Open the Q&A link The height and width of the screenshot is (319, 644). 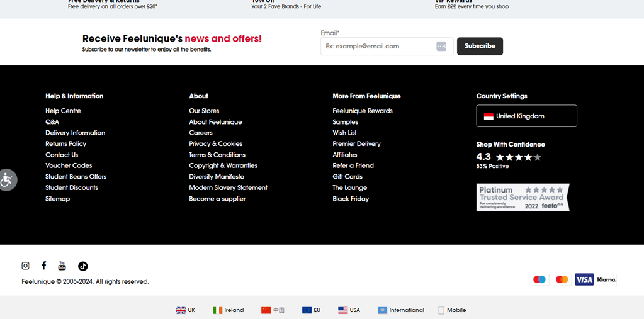(52, 122)
